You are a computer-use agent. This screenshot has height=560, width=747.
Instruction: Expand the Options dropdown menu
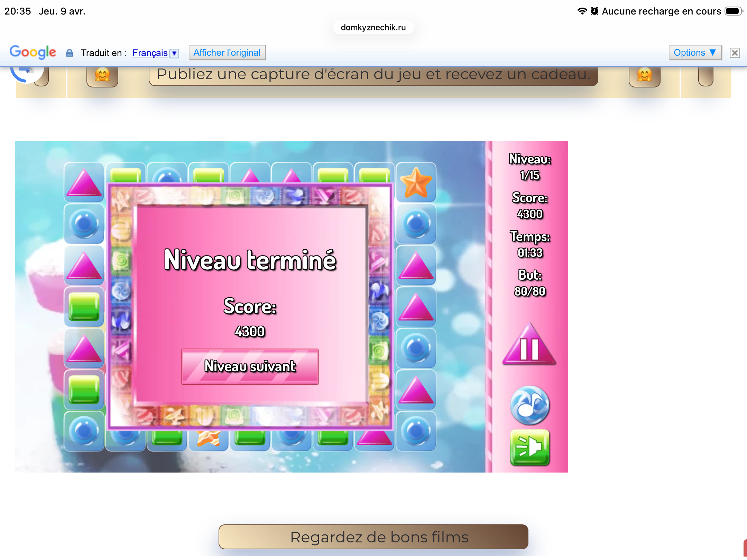click(x=695, y=53)
